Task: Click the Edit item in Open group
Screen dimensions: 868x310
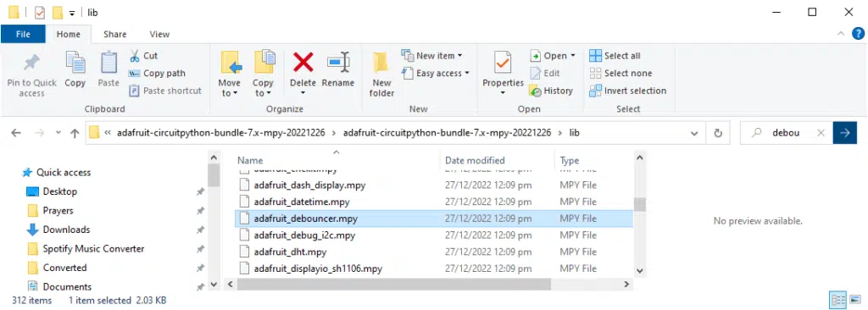Action: (x=545, y=73)
